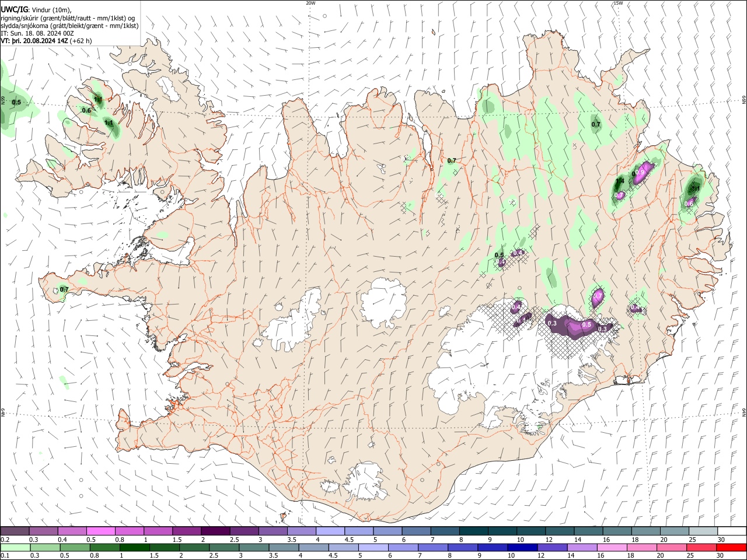Pick the bright pink 0.5–0.8 snow legend swatch
Screen dimensions: 747x560
pos(101,531)
